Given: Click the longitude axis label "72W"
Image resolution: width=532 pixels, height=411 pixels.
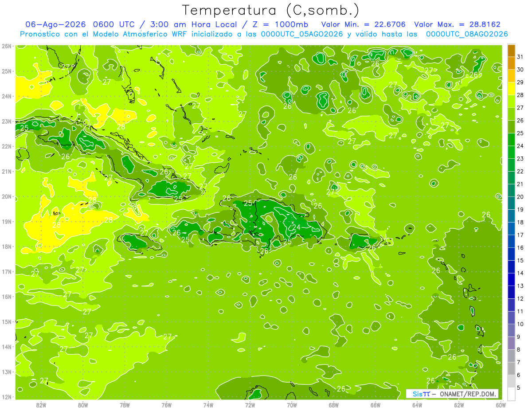Looking at the screenshot, I should pos(250,405).
